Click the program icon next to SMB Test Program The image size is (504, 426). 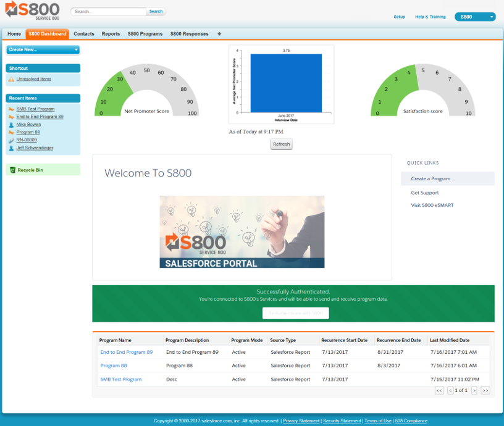(12, 109)
